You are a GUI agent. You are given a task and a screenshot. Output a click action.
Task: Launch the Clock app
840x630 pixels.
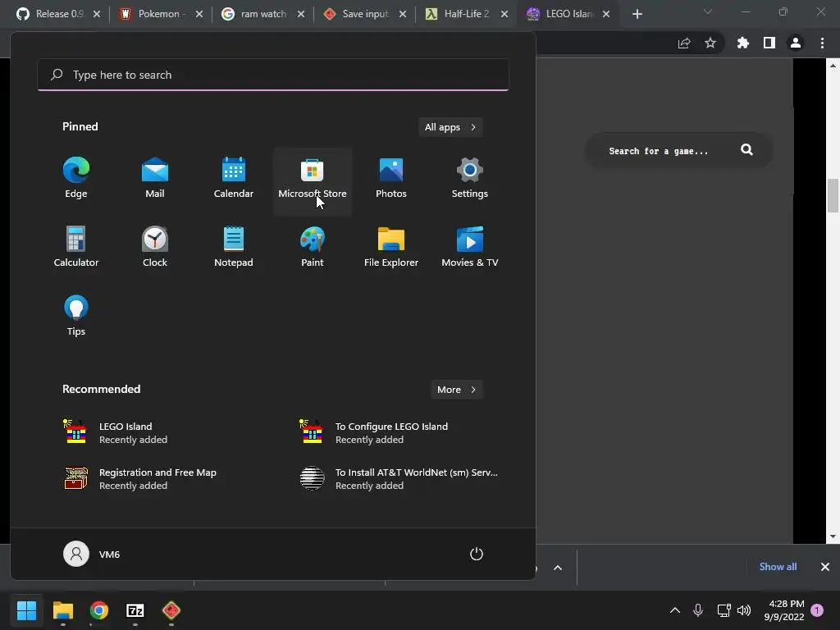pos(155,248)
